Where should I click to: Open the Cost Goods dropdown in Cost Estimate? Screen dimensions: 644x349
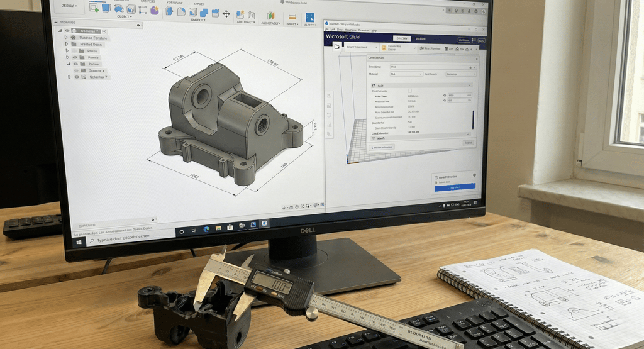(x=460, y=74)
